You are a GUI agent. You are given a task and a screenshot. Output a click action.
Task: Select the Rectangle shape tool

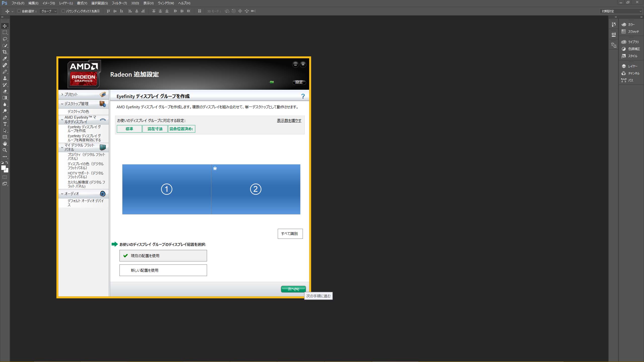click(x=5, y=137)
